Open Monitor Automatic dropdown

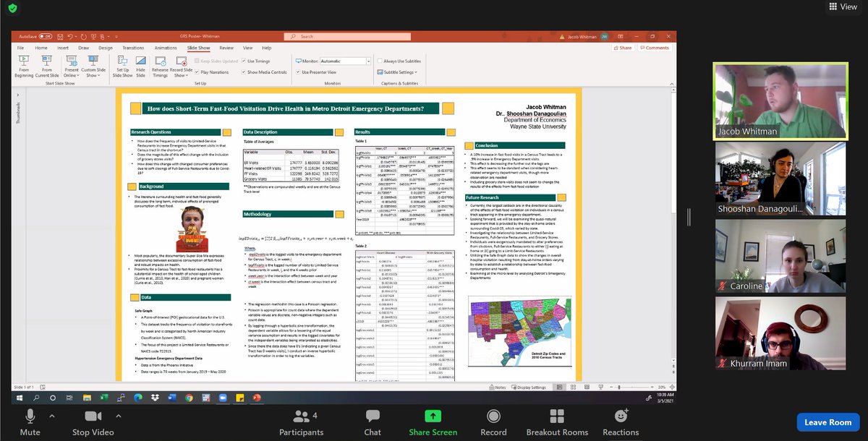[368, 61]
